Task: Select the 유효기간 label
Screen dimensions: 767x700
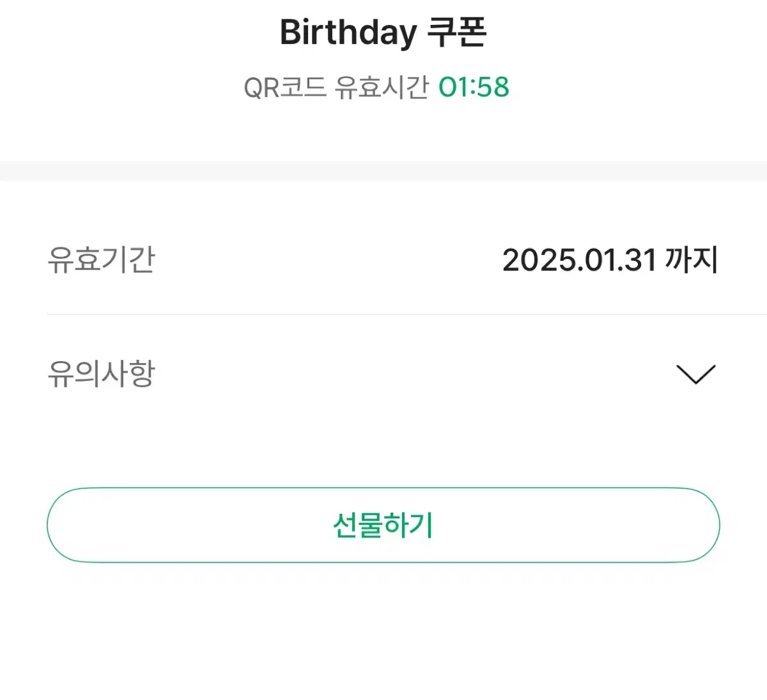Action: pyautogui.click(x=101, y=260)
